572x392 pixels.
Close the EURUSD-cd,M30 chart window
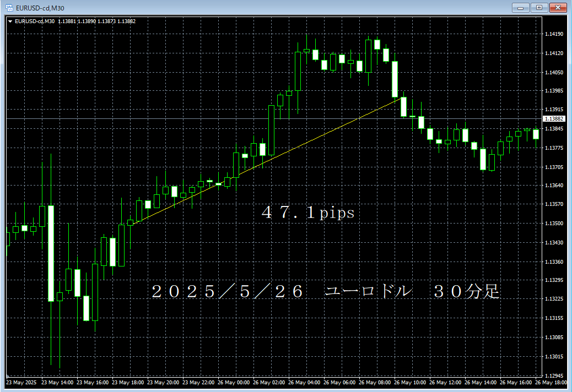(x=558, y=7)
